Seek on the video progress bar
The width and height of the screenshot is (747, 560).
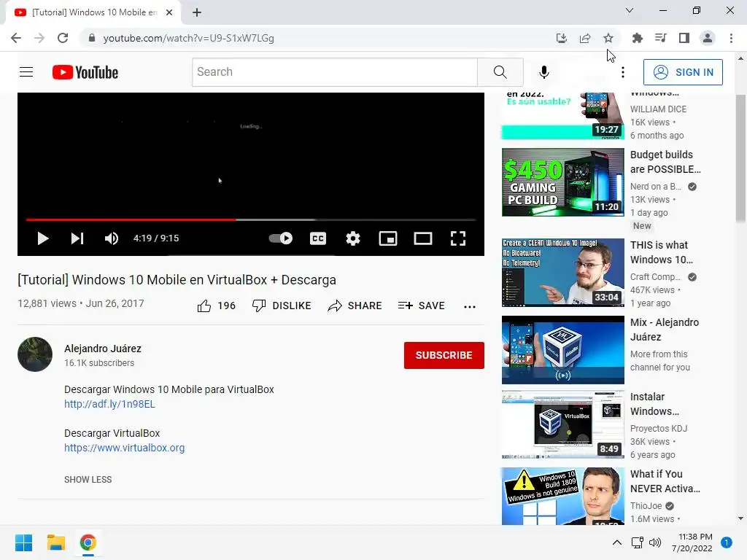pyautogui.click(x=251, y=219)
